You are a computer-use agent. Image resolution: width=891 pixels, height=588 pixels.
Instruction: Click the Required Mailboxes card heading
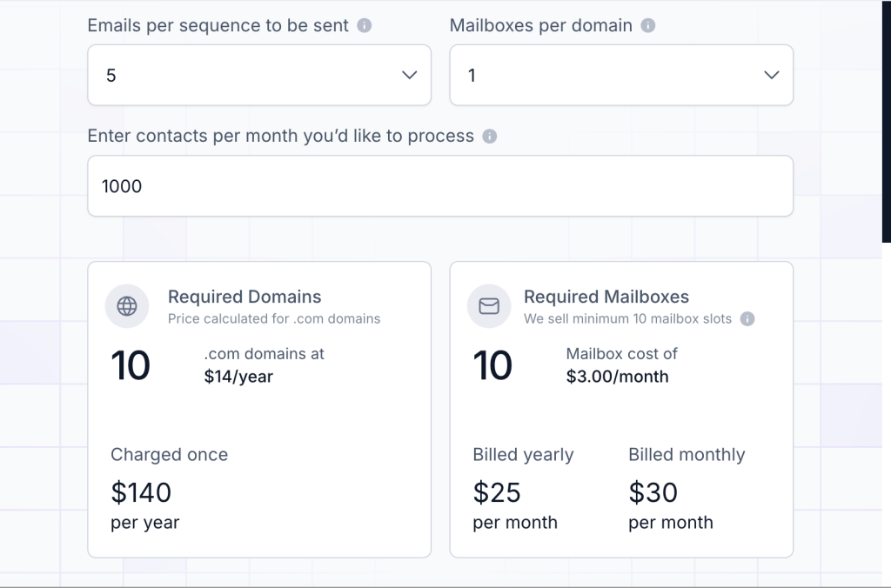605,297
